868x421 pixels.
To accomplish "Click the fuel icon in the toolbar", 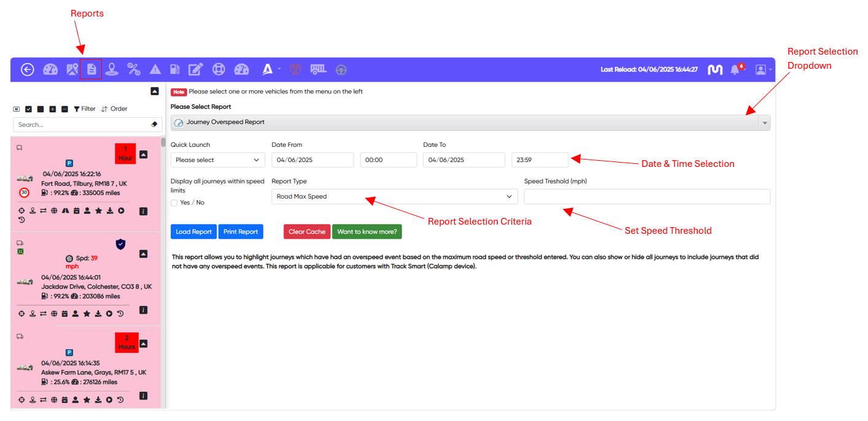I will tap(176, 69).
